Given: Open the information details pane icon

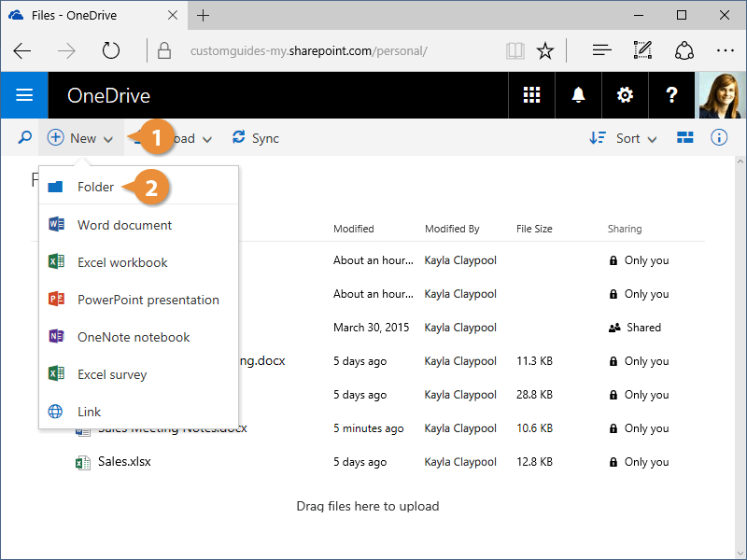Looking at the screenshot, I should [719, 138].
